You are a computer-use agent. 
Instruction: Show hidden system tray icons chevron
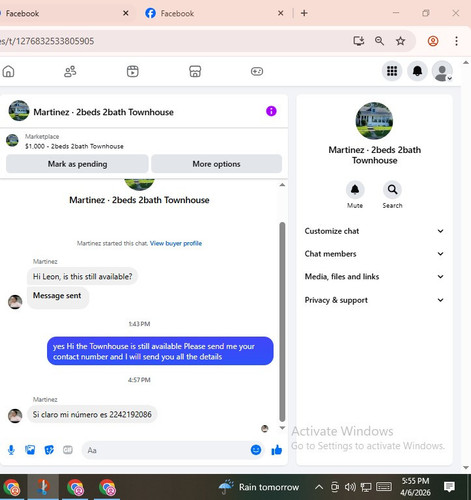(319, 487)
